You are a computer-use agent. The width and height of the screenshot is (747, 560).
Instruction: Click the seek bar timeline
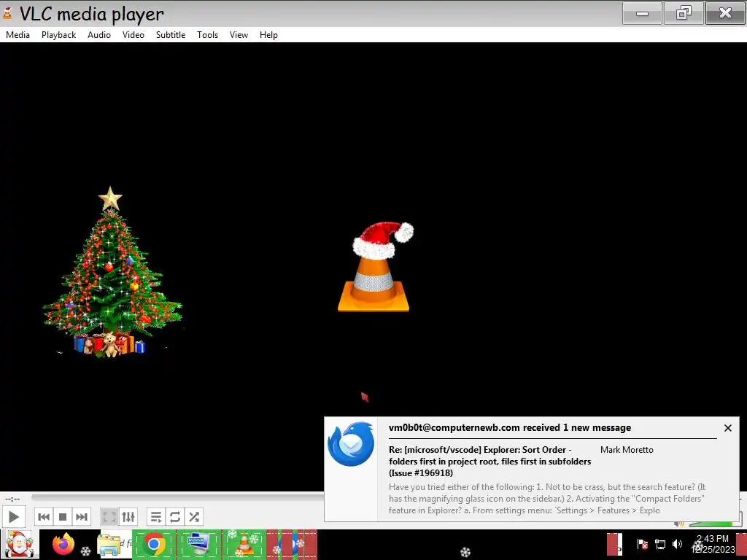(177, 497)
